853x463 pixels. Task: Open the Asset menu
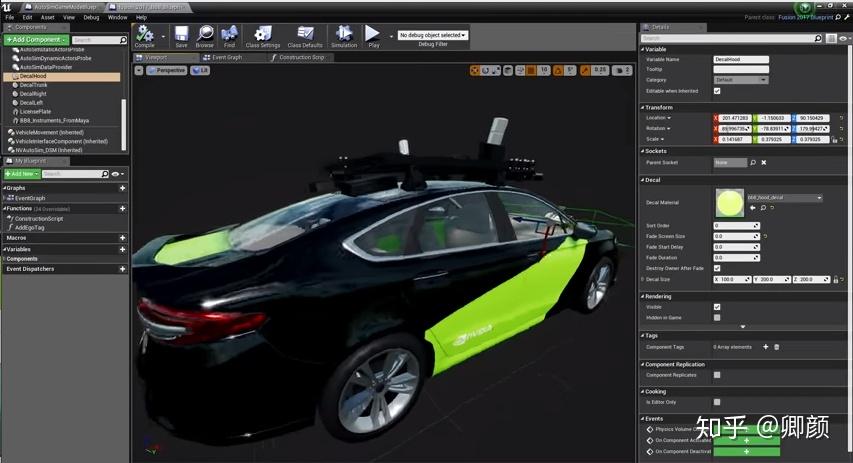(x=48, y=17)
